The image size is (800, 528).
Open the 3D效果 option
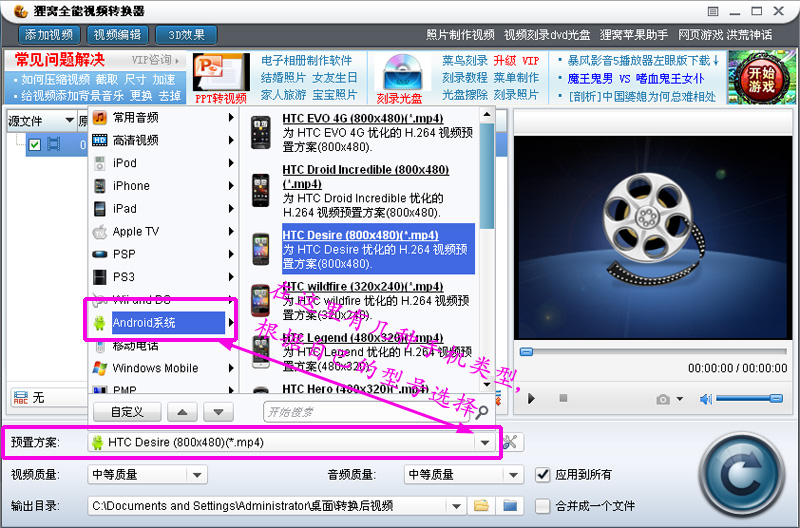[x=186, y=35]
